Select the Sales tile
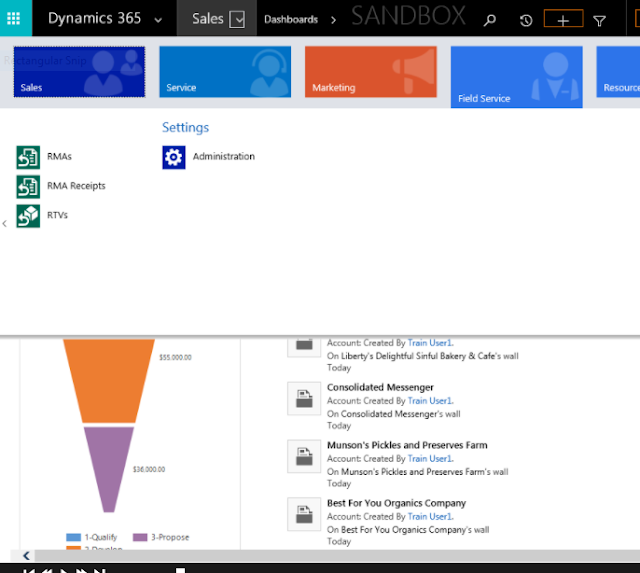Screen dimensions: 640x573 click(79, 72)
